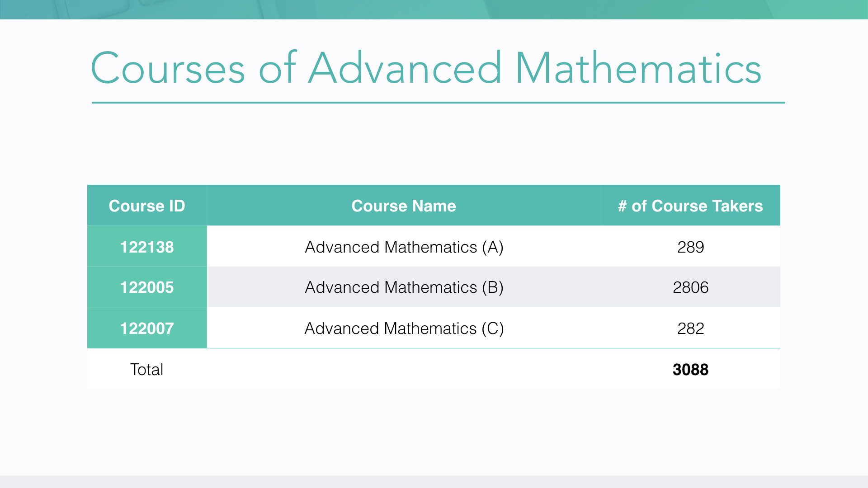Select the 'Course Name' header cell
The height and width of the screenshot is (488, 868).
click(404, 206)
